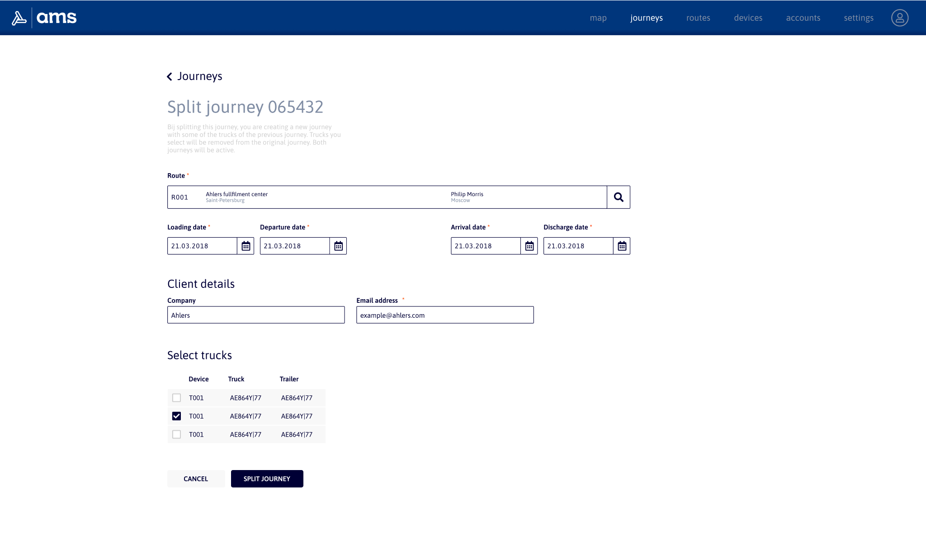
Task: Click the Device column header
Action: click(198, 379)
